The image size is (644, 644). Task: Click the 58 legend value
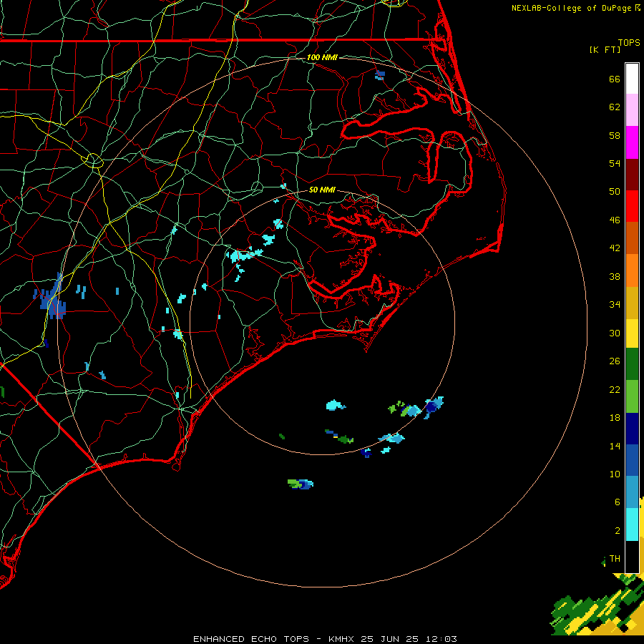click(615, 135)
